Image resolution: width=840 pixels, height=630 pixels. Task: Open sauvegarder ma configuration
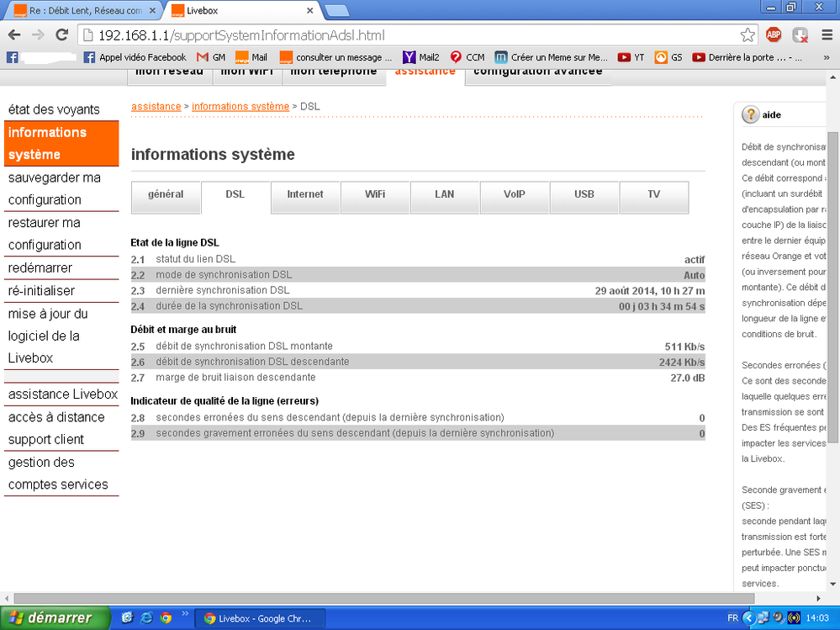click(61, 188)
